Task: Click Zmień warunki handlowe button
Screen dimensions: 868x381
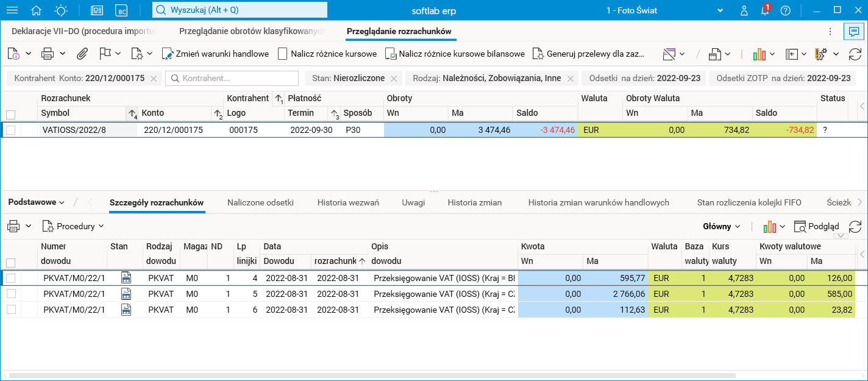Action: [x=216, y=54]
